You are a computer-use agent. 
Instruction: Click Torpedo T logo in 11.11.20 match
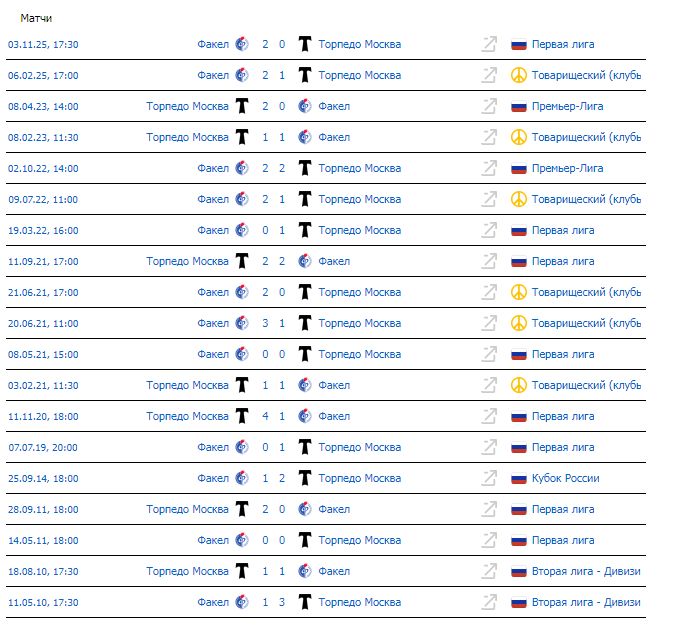coord(241,416)
